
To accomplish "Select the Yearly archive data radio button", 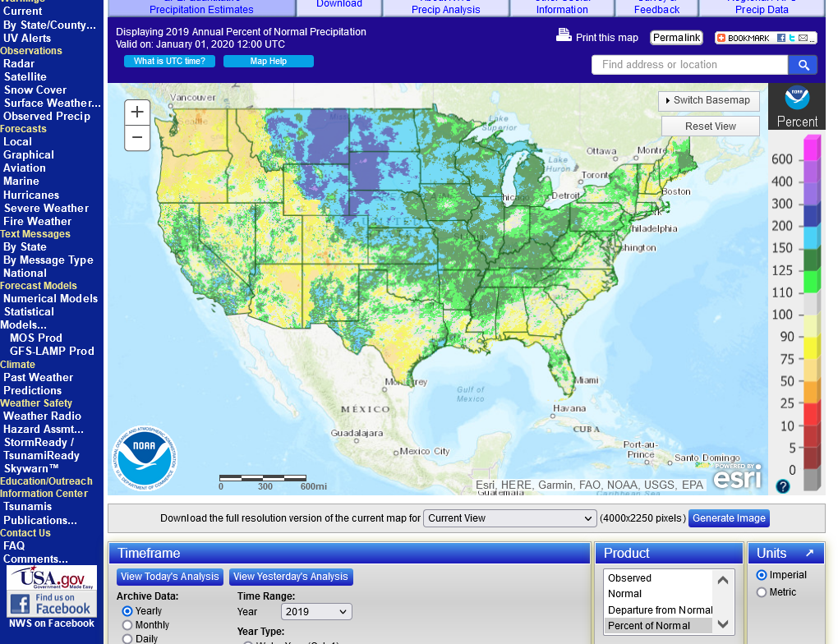I will point(127,611).
